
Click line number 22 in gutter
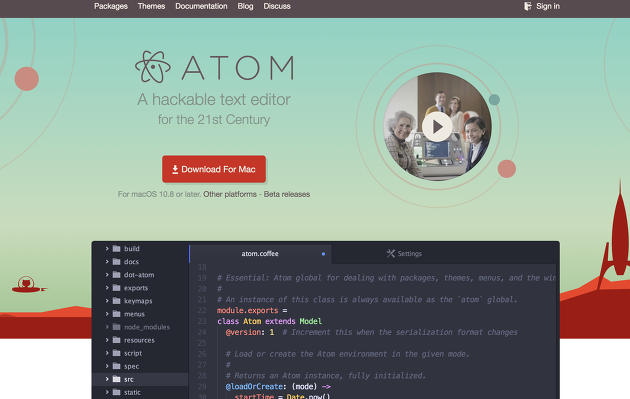pos(202,311)
